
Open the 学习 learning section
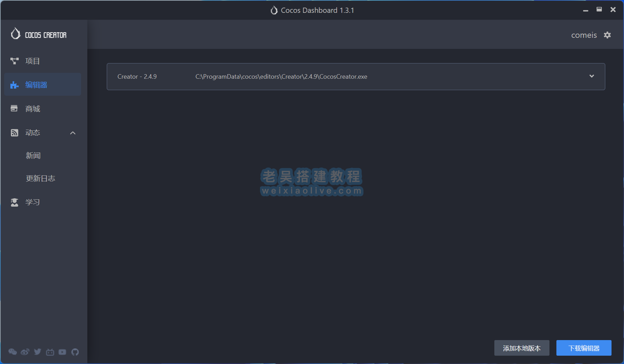coord(33,202)
